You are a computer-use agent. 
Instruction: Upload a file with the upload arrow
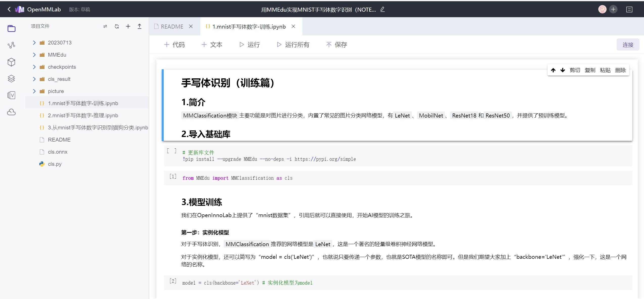(x=139, y=26)
